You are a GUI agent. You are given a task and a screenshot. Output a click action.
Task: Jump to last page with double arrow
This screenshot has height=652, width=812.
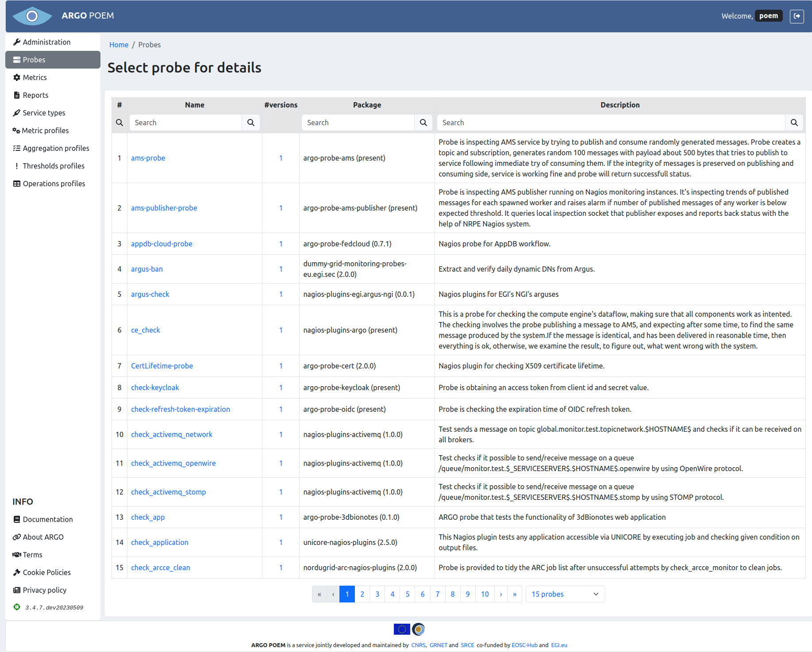[x=515, y=594]
